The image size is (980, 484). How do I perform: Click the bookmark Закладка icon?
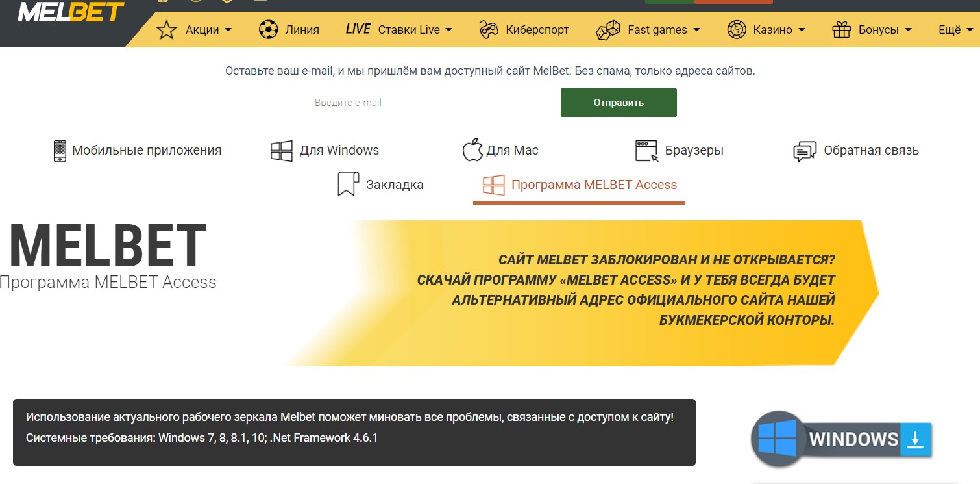coord(348,185)
